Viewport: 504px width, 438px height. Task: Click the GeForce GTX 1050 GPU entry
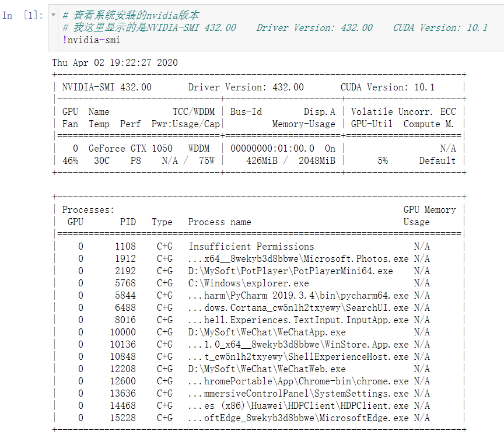(134, 148)
